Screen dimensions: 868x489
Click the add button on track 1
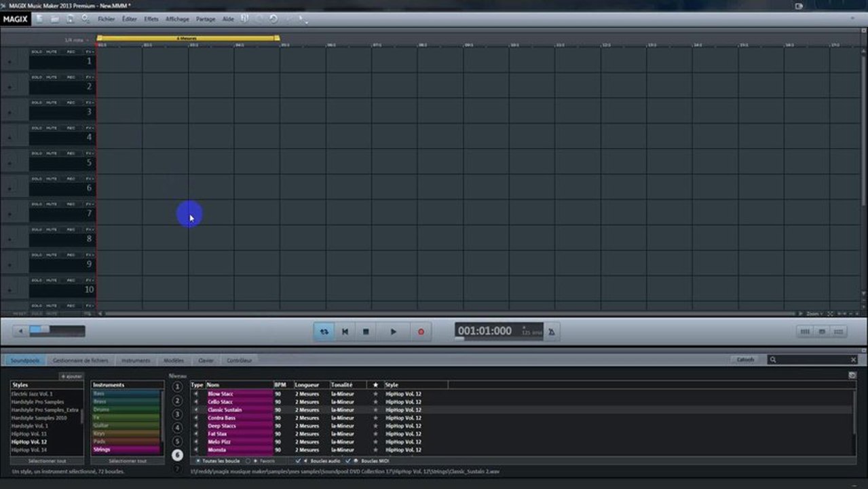pos(9,61)
